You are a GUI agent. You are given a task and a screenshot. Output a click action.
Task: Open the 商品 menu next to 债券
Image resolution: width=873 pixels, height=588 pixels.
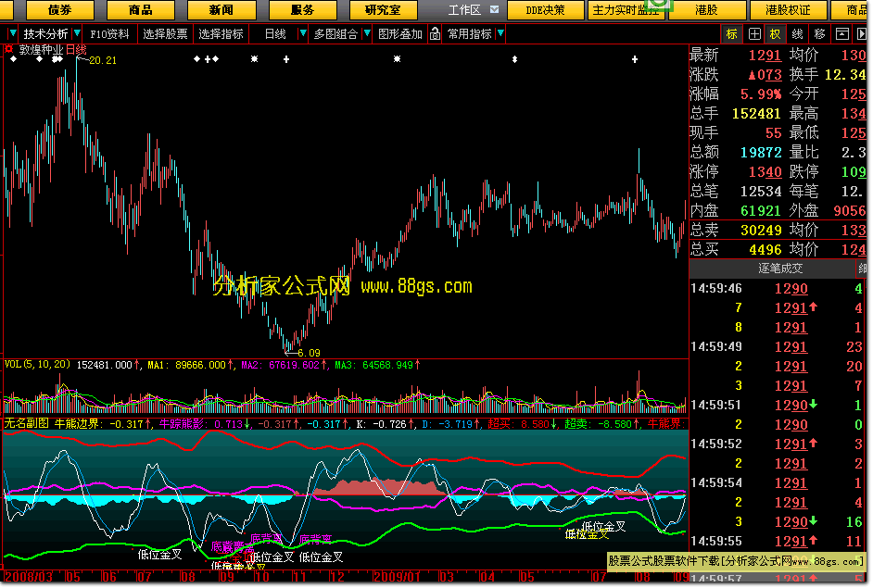click(x=140, y=10)
